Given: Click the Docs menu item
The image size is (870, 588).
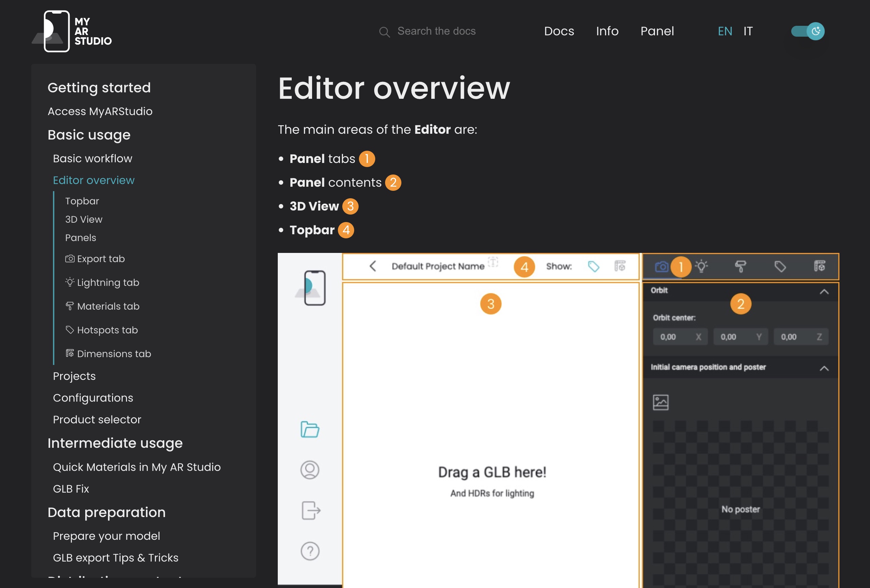Looking at the screenshot, I should (x=560, y=32).
